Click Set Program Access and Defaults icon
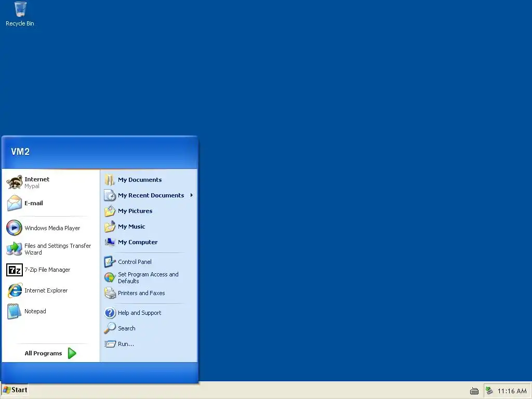The height and width of the screenshot is (399, 532). 110,277
